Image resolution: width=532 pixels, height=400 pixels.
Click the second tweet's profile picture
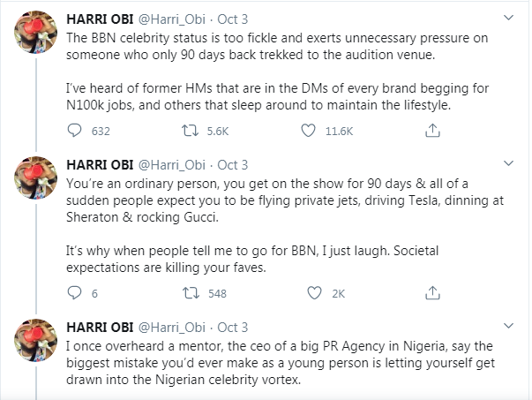tap(35, 184)
